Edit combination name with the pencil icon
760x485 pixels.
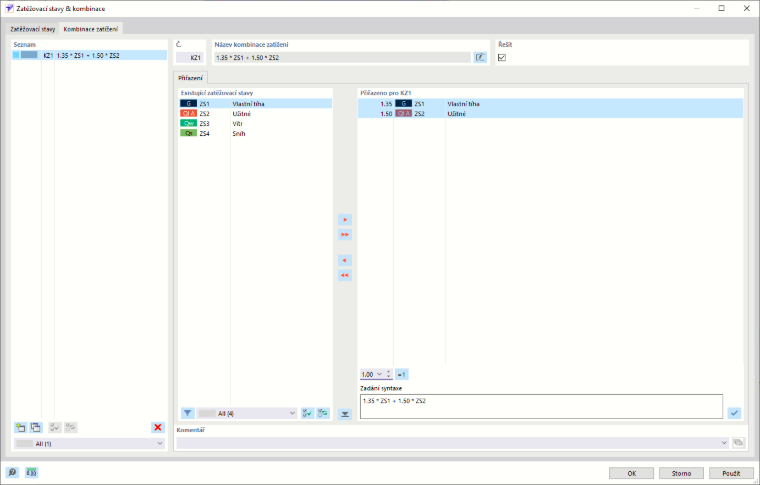pos(480,58)
